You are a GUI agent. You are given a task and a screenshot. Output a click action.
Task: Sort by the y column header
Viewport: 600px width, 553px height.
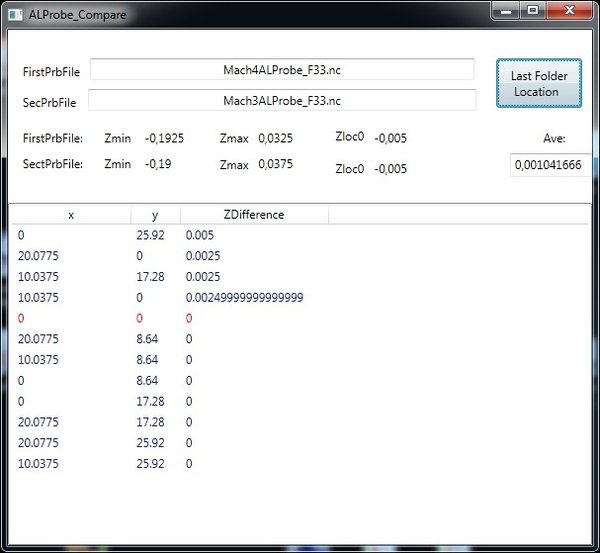pyautogui.click(x=155, y=215)
